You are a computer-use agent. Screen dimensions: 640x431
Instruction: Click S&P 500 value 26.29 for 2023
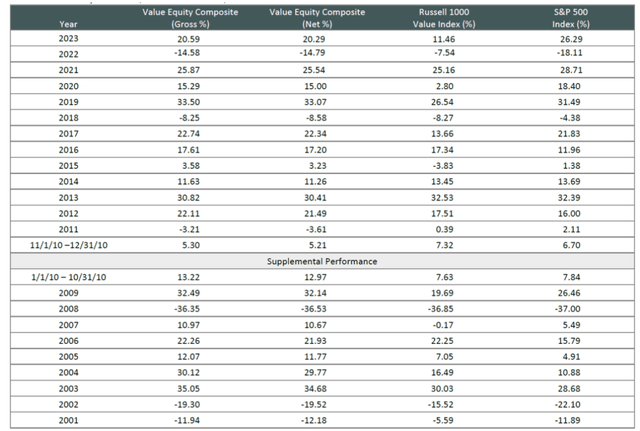click(571, 39)
